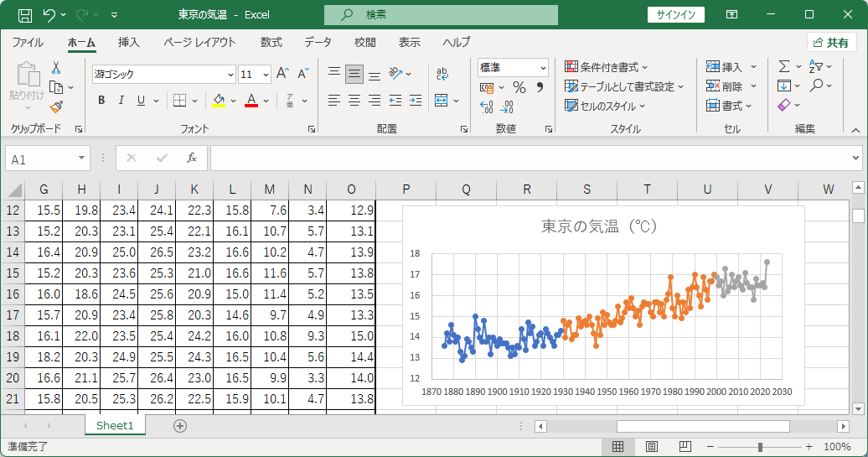The height and width of the screenshot is (457, 868).
Task: Add a new sheet with plus button
Action: tap(180, 426)
